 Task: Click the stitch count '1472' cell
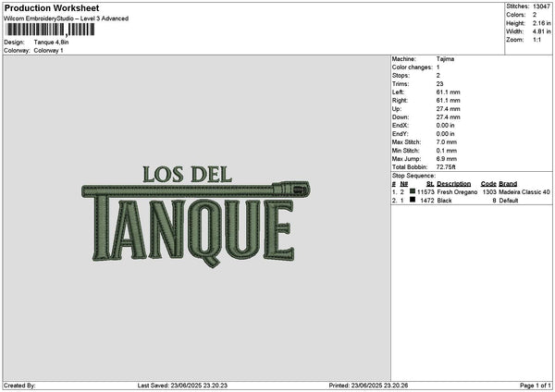427,201
